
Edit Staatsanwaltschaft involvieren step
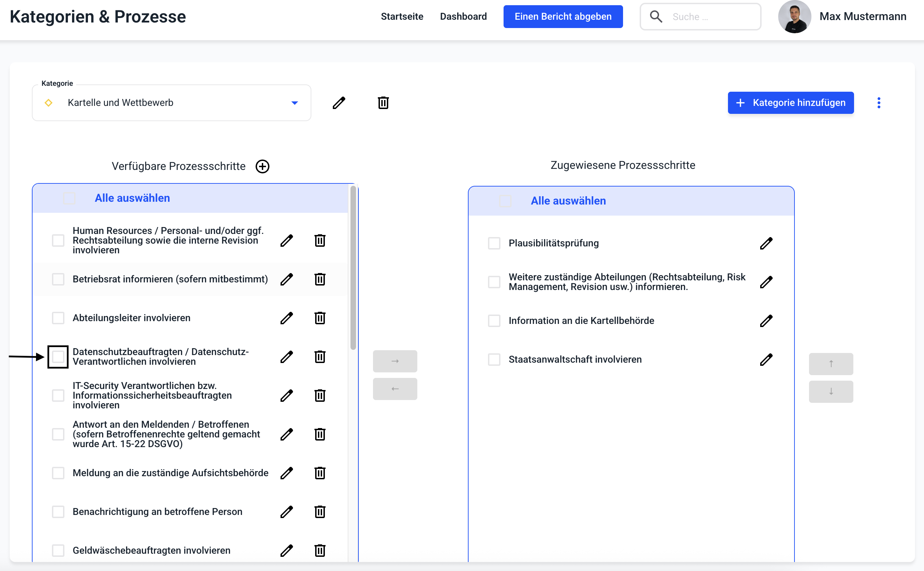click(766, 360)
